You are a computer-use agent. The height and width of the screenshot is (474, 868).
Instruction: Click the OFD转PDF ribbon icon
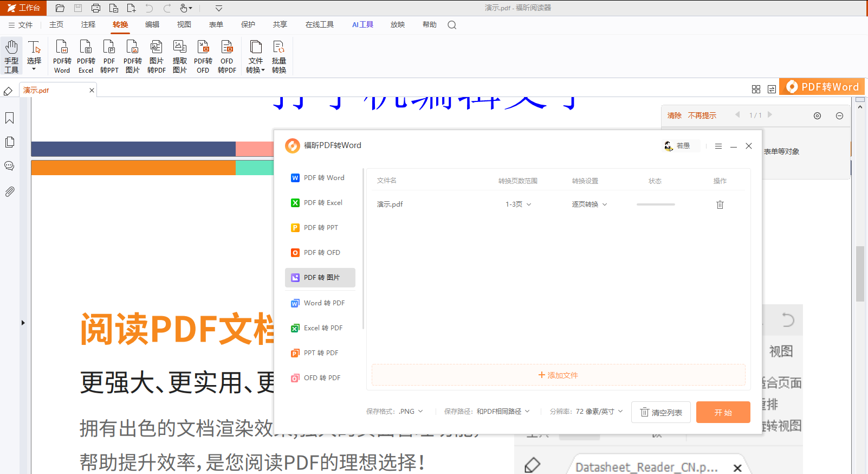226,56
